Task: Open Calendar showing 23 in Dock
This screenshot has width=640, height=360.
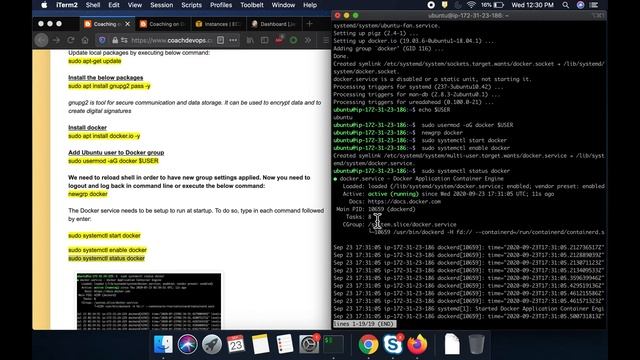Action: pyautogui.click(x=236, y=344)
